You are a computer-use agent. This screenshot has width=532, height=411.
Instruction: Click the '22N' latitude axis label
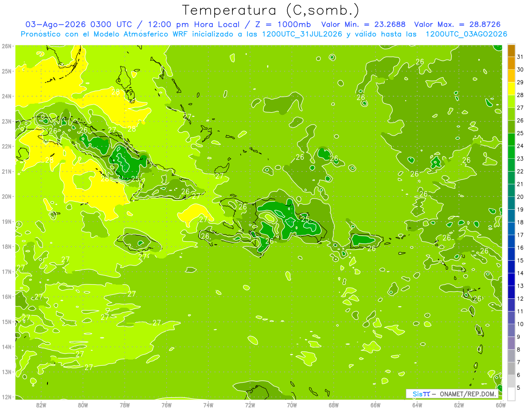[6, 146]
